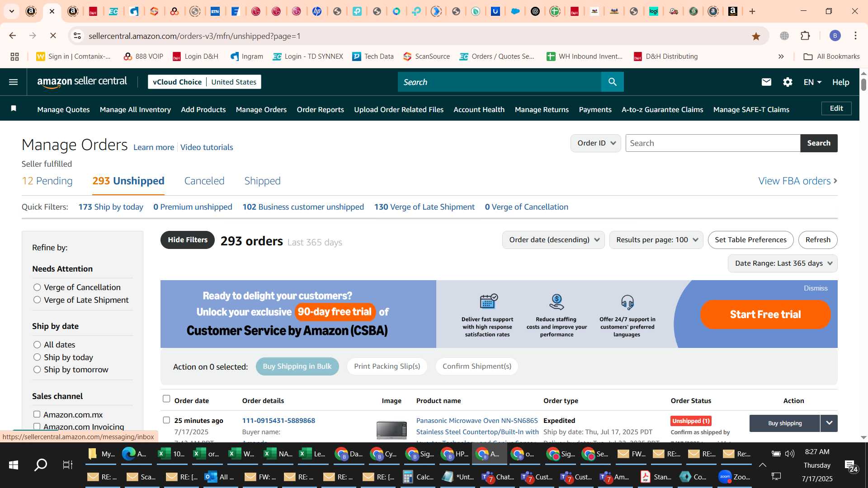Open Chrome three-dot menu
The width and height of the screenshot is (868, 488).
(x=855, y=36)
